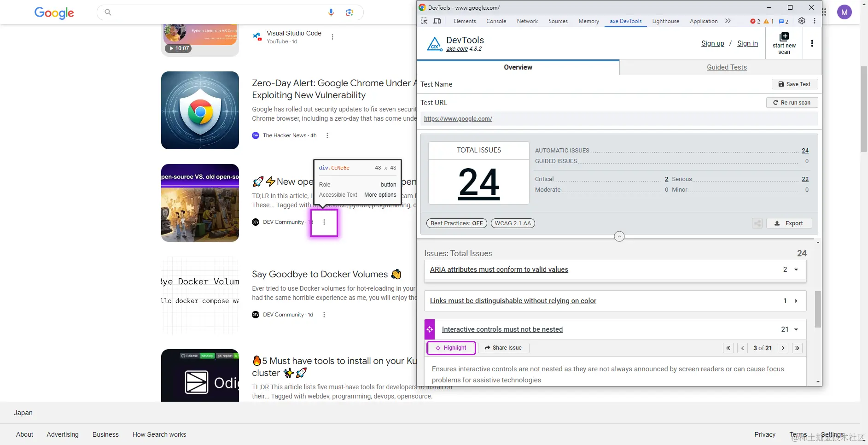Viewport: 868px width, 445px height.
Task: Click the Critical issues count 2
Action: tap(666, 179)
